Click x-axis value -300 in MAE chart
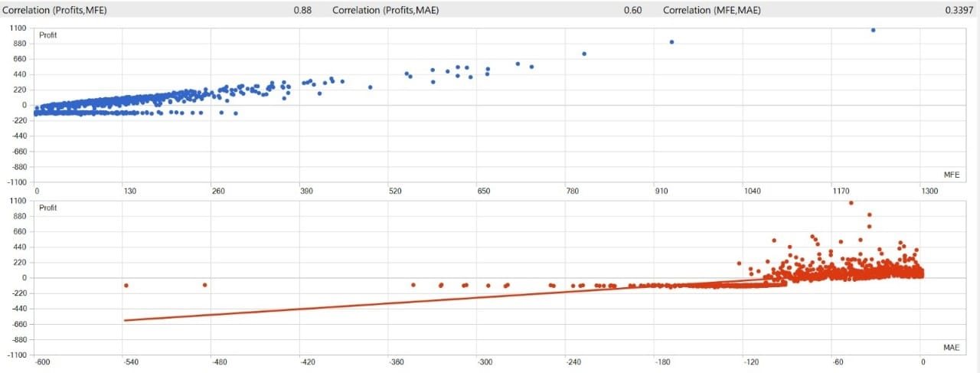Viewport: 980px width, 373px height. point(483,362)
